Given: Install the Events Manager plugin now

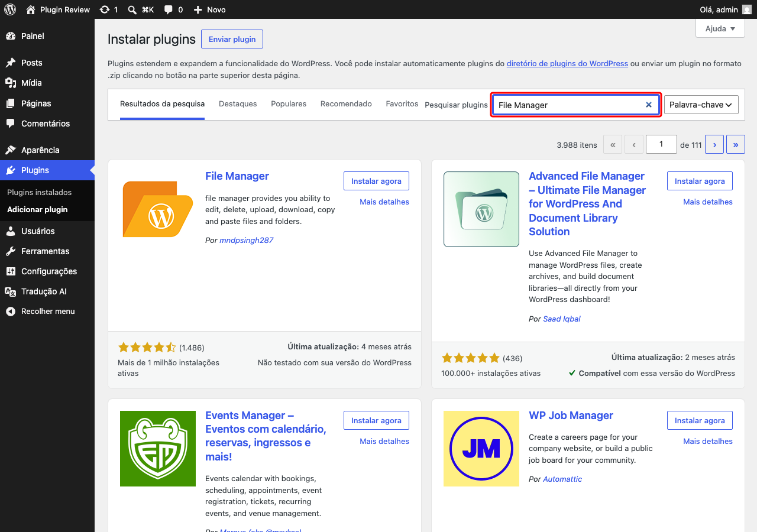Looking at the screenshot, I should coord(376,421).
